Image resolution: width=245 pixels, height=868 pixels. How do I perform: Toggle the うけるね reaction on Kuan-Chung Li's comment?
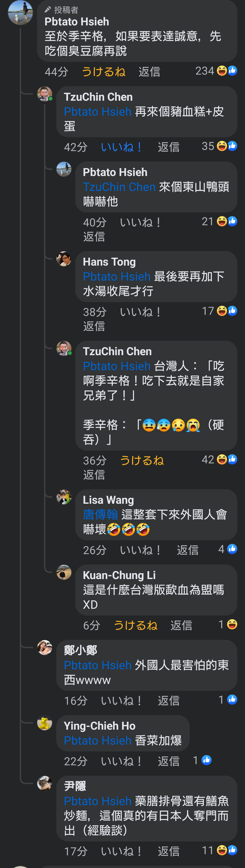(135, 625)
